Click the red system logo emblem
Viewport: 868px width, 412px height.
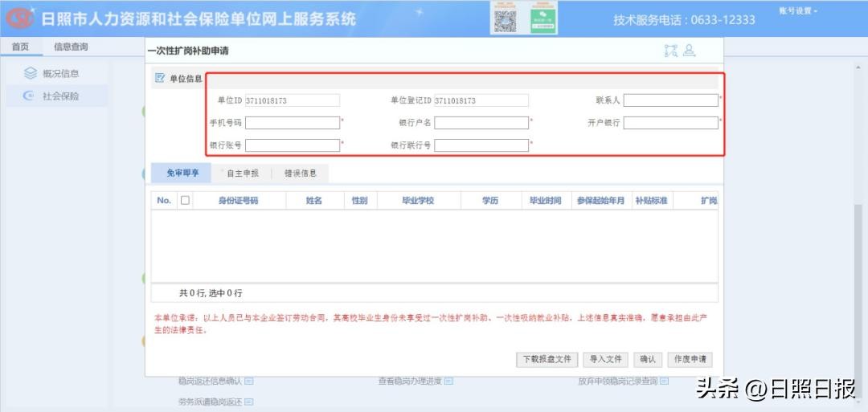click(20, 18)
